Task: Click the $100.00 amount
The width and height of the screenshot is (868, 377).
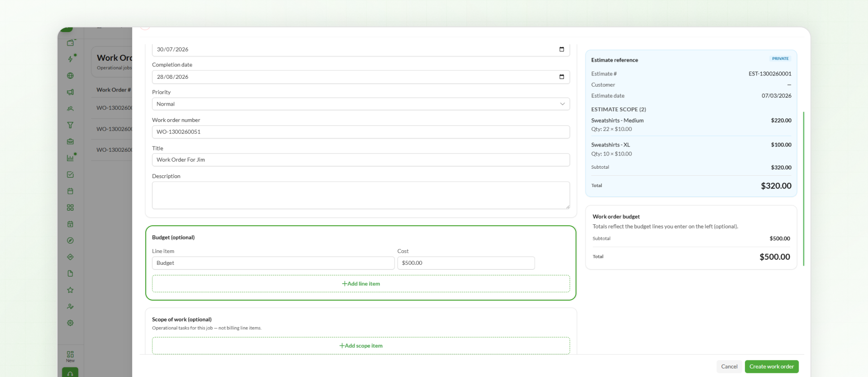Action: pos(781,145)
